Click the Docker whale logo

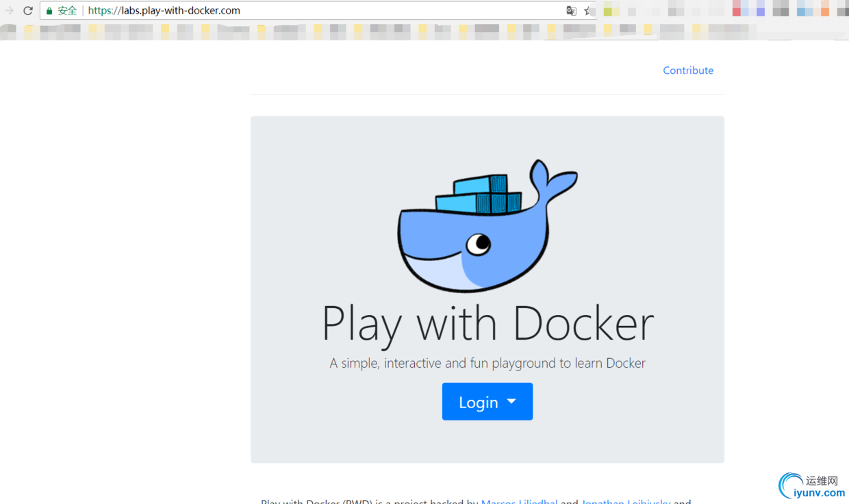click(487, 226)
